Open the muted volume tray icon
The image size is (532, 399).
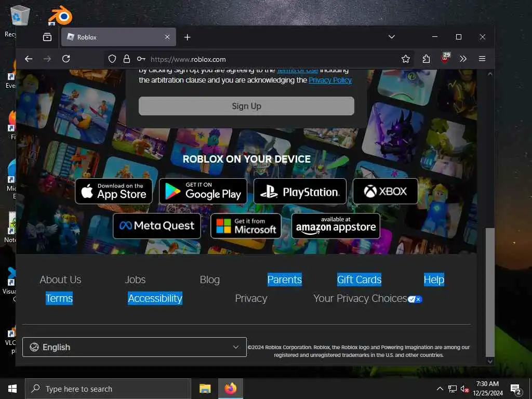click(464, 389)
